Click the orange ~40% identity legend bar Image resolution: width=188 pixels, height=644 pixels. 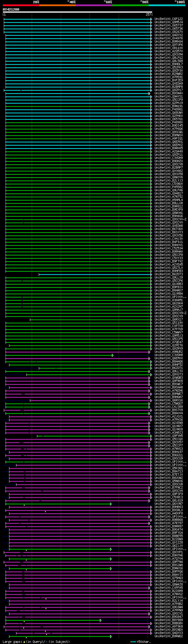57,5
